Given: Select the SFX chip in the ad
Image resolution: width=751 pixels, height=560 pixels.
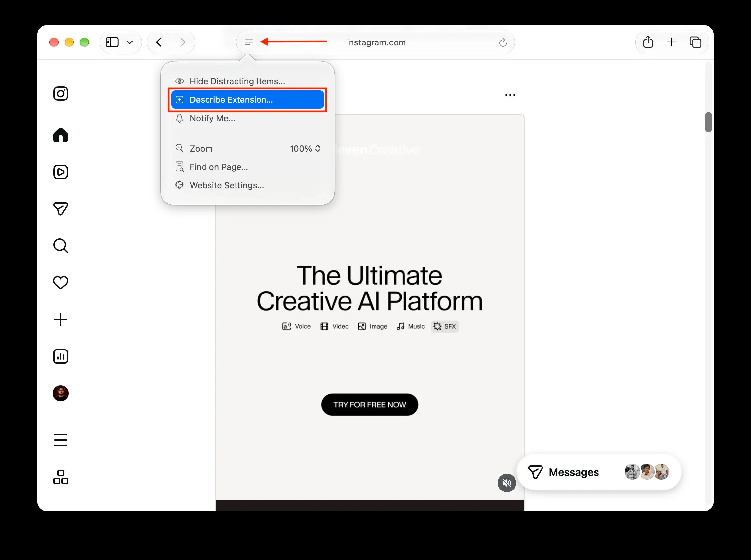Looking at the screenshot, I should click(x=445, y=326).
